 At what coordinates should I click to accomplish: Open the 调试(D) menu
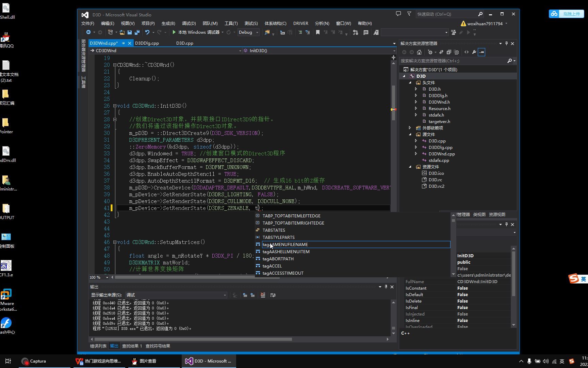189,24
